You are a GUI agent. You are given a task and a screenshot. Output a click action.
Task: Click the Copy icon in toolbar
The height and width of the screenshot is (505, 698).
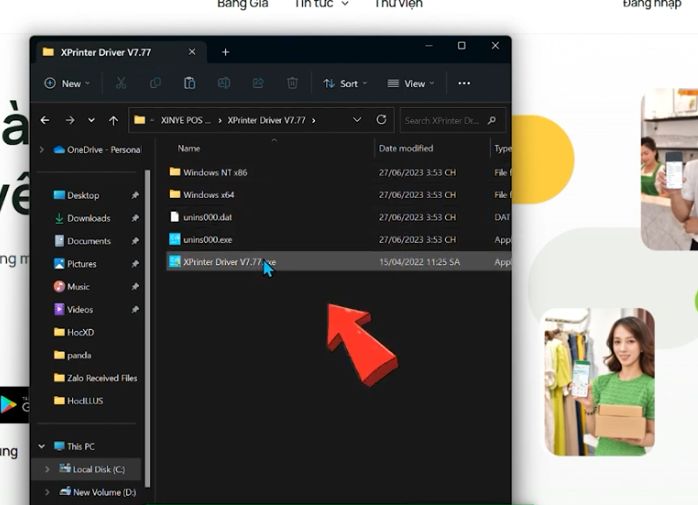pyautogui.click(x=155, y=84)
